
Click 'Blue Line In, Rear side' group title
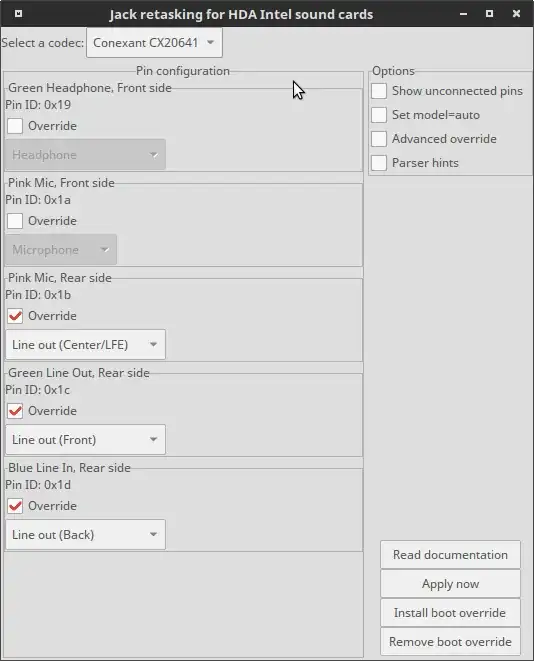[x=69, y=468]
